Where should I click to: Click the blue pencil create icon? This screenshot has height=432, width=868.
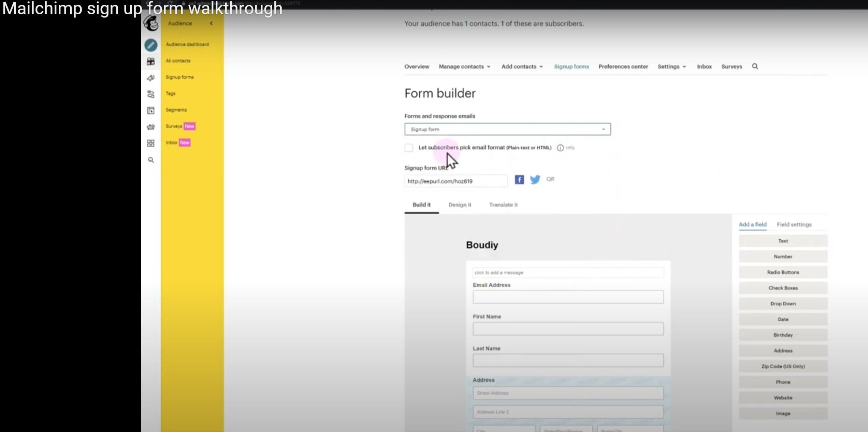tap(151, 45)
